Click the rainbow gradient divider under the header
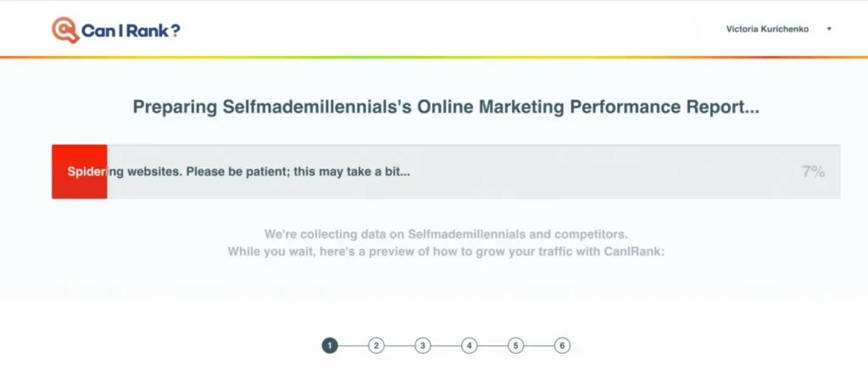 [434, 57]
